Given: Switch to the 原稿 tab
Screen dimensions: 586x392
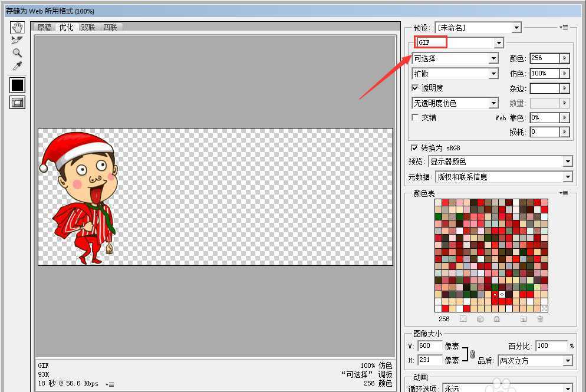Looking at the screenshot, I should [x=44, y=27].
